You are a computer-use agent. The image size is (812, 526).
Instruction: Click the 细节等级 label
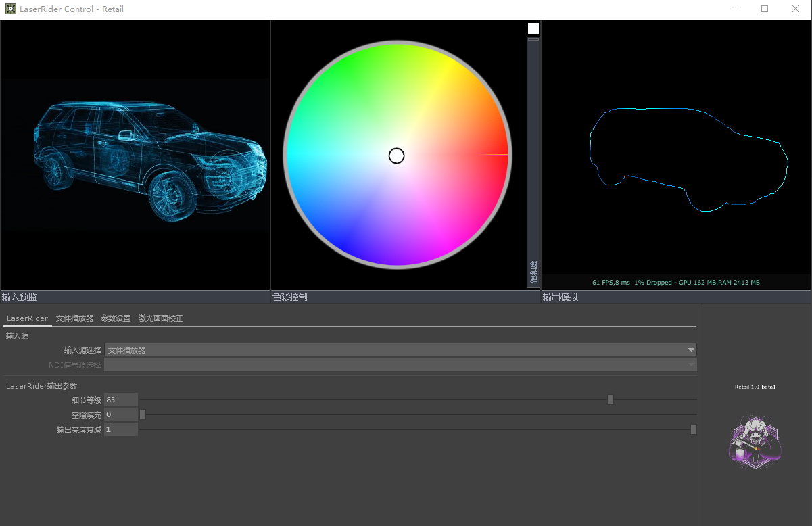click(87, 400)
